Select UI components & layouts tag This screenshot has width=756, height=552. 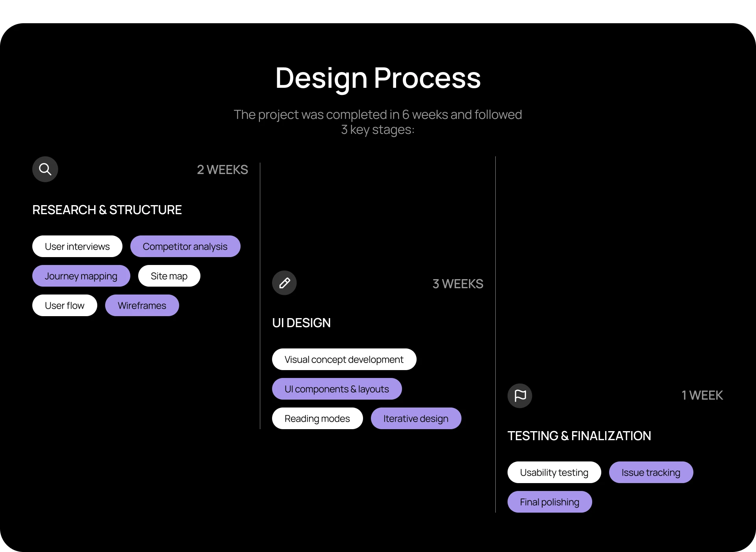337,389
